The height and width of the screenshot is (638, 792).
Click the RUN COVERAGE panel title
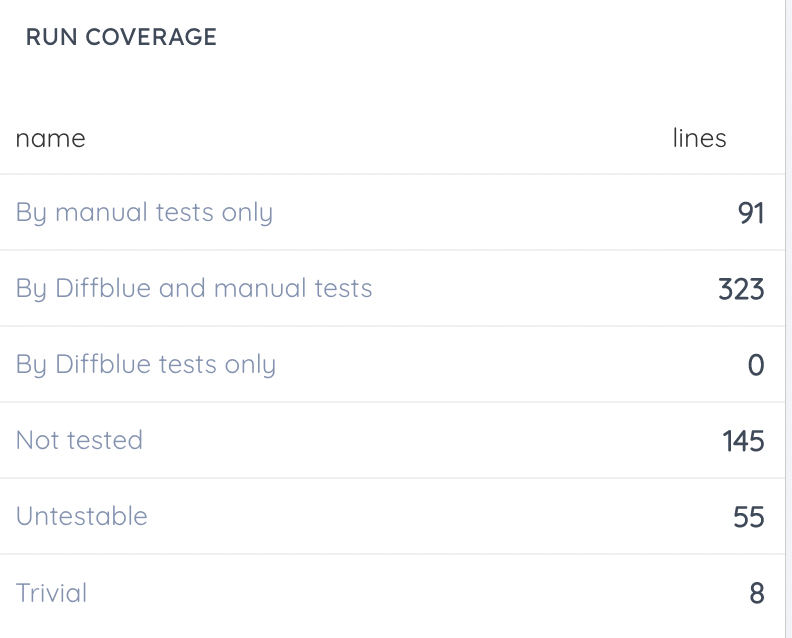pyautogui.click(x=121, y=38)
